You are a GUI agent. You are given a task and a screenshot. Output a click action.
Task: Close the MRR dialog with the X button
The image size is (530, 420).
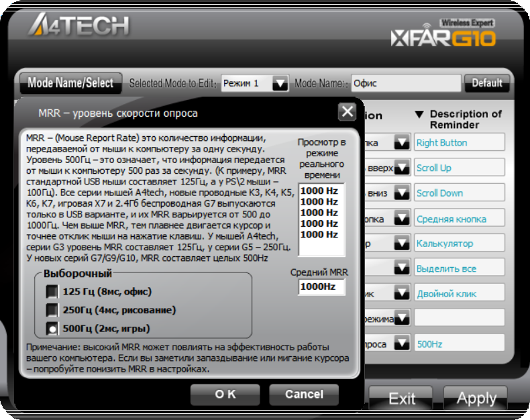click(347, 111)
